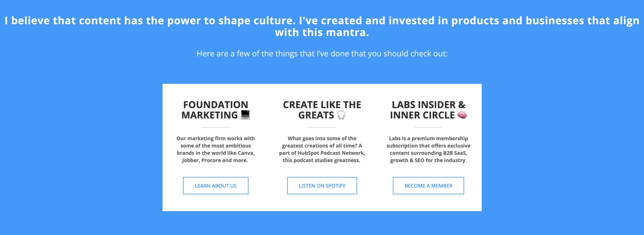This screenshot has width=644, height=235.
Task: Click the brain emoji beside Inner Circle
Action: pyautogui.click(x=462, y=115)
